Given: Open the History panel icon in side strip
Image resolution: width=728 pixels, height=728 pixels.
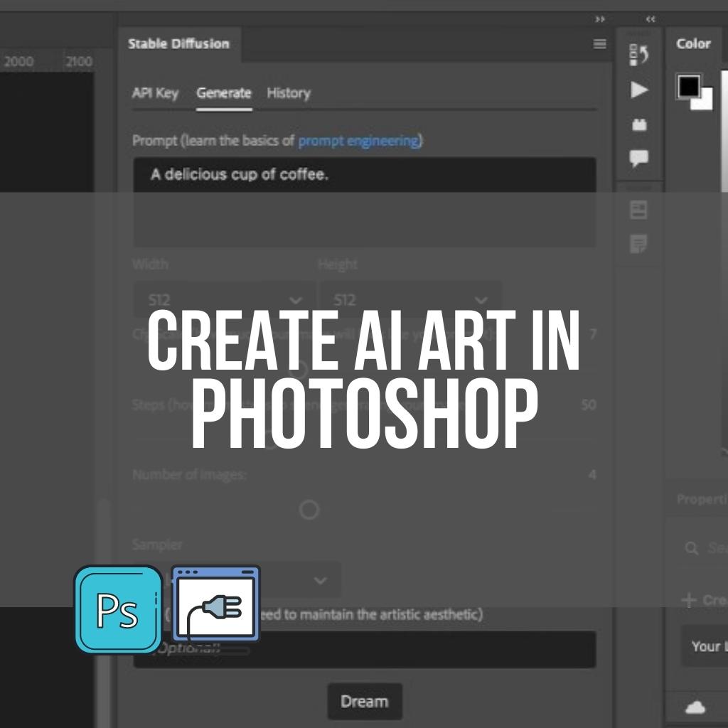Looking at the screenshot, I should [x=639, y=55].
